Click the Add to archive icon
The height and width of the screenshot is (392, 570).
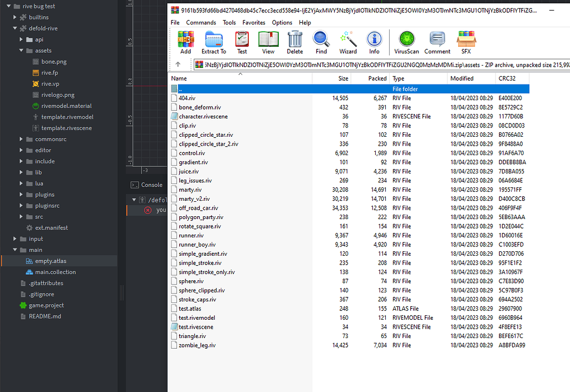click(186, 42)
